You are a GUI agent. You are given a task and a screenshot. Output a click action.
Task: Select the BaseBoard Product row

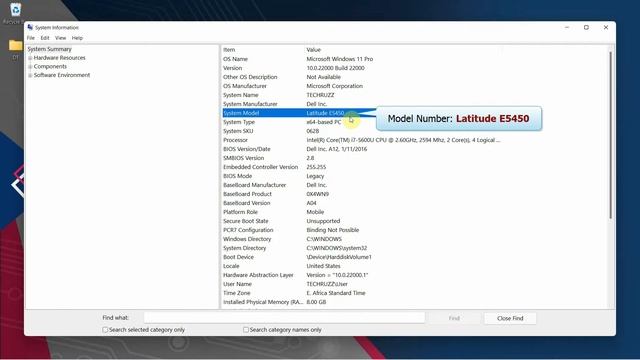point(414,194)
